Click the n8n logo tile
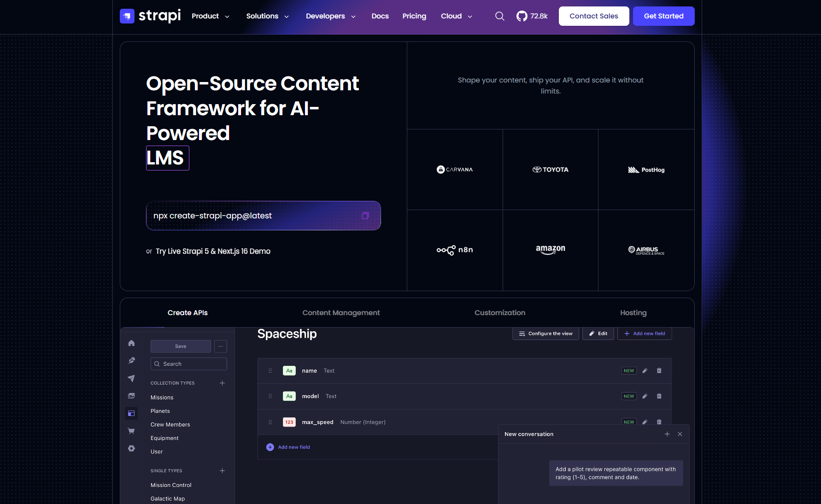This screenshot has height=504, width=821. click(455, 250)
